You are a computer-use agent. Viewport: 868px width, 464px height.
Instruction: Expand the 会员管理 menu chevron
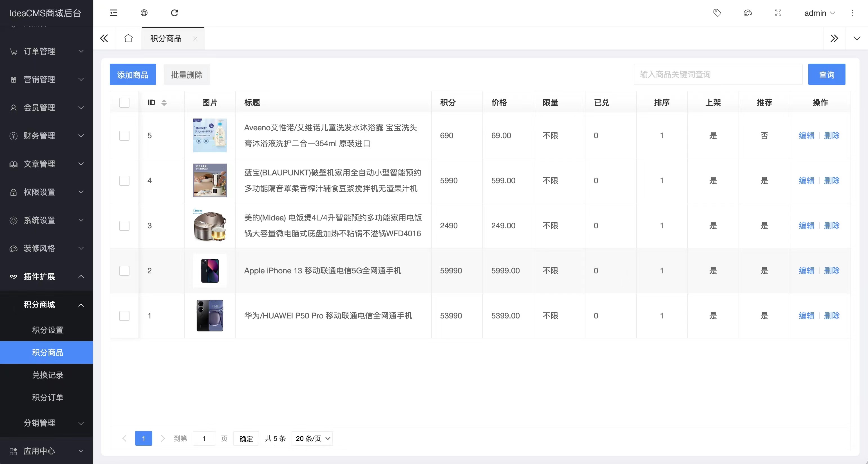[81, 108]
